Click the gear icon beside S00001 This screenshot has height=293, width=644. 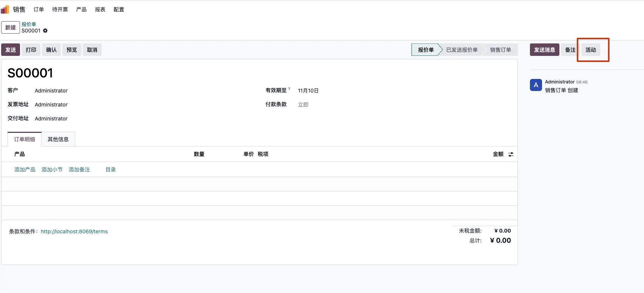(x=45, y=31)
